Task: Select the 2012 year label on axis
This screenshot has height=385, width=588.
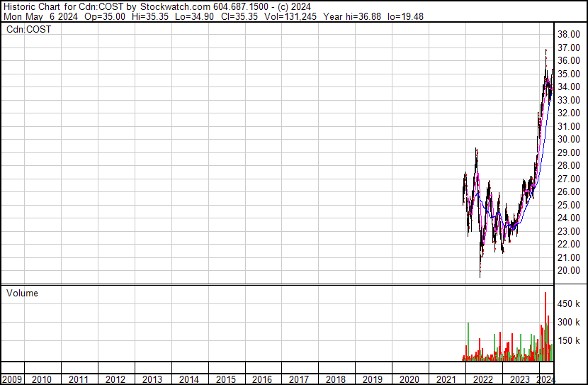Action: [115, 379]
